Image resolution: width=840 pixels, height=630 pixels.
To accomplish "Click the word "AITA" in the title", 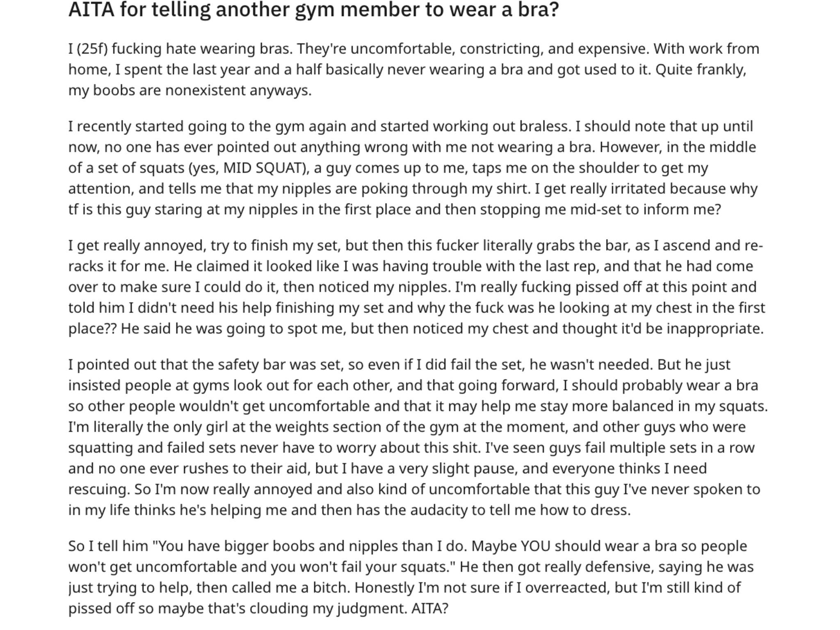I will click(x=91, y=10).
